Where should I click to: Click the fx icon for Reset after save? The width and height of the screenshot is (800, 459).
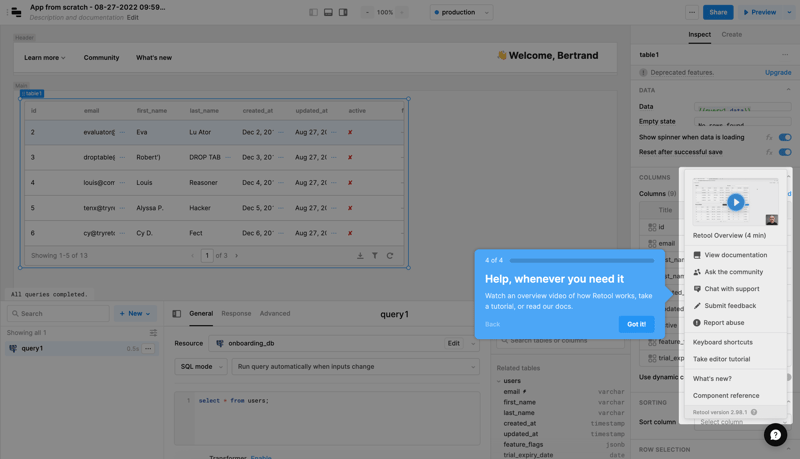769,152
